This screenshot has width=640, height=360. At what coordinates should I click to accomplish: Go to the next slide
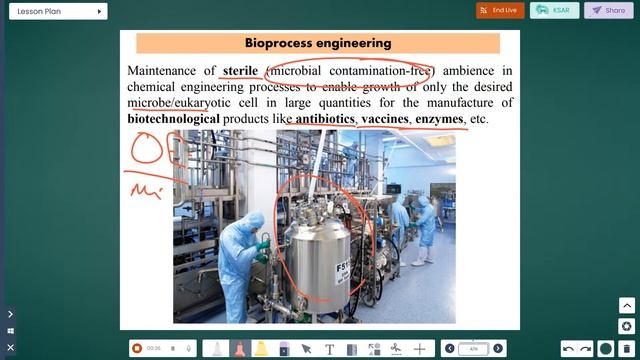click(498, 349)
